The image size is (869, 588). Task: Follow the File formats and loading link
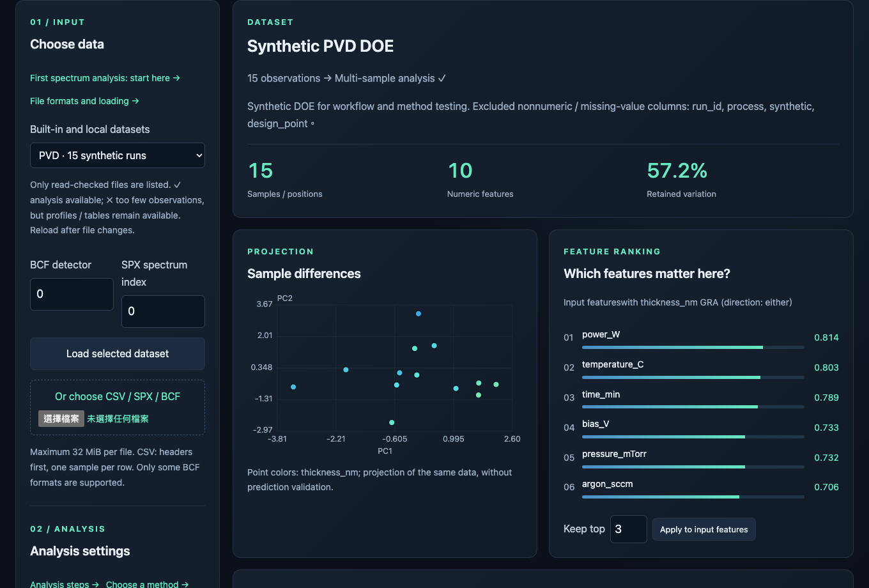click(85, 101)
